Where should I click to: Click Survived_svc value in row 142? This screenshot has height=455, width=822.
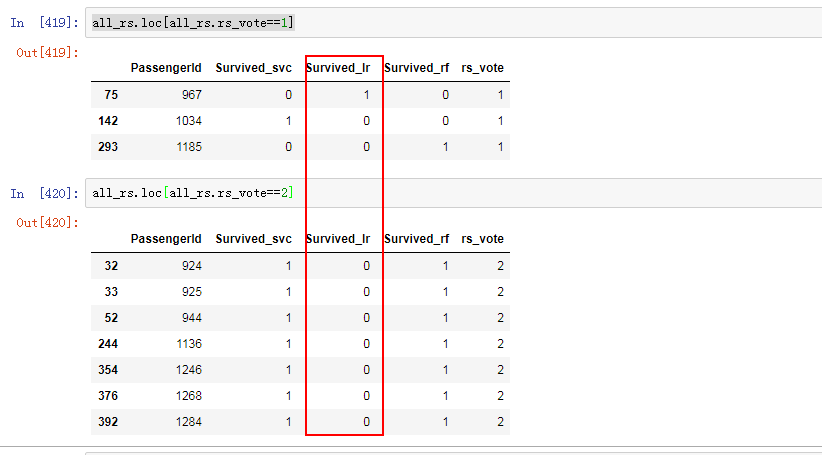click(288, 121)
